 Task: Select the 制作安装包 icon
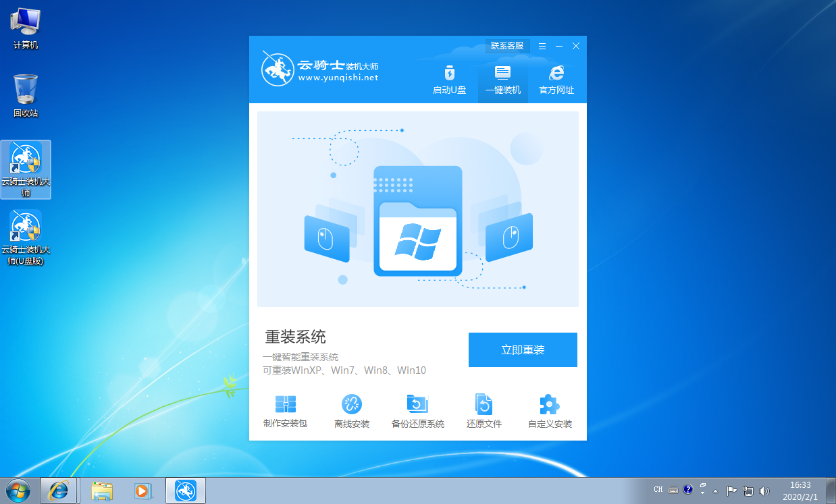point(285,412)
